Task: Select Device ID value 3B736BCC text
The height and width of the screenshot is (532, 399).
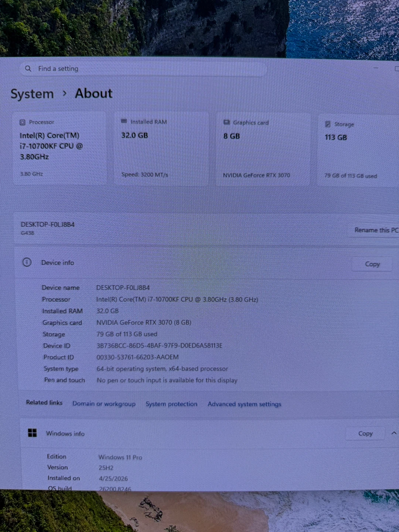Action: pyautogui.click(x=159, y=345)
